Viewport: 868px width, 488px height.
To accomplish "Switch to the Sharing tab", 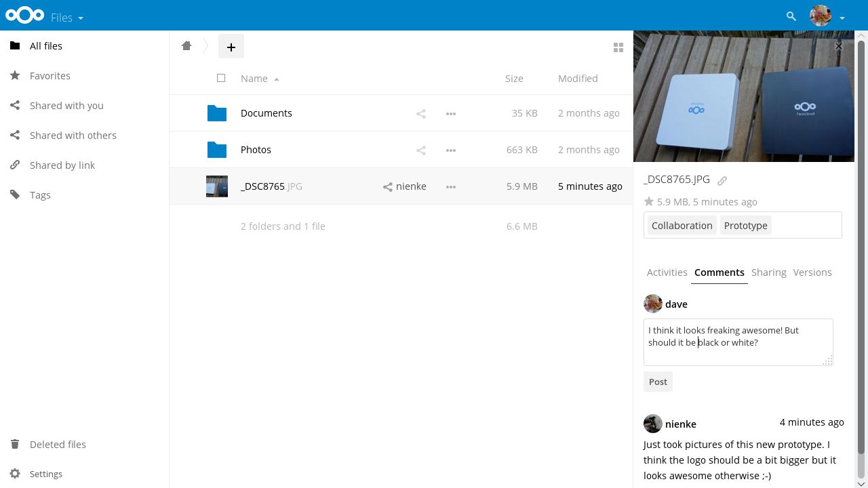I will [x=768, y=272].
